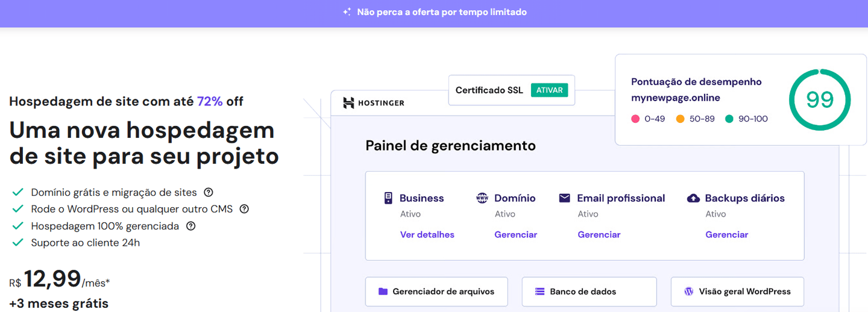Click the mynewpage.online domain text
Image resolution: width=868 pixels, height=312 pixels.
click(x=676, y=98)
